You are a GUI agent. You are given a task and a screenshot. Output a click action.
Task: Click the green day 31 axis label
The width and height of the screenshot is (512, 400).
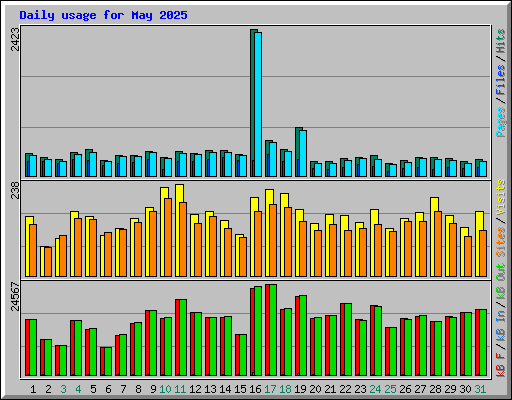pos(480,389)
